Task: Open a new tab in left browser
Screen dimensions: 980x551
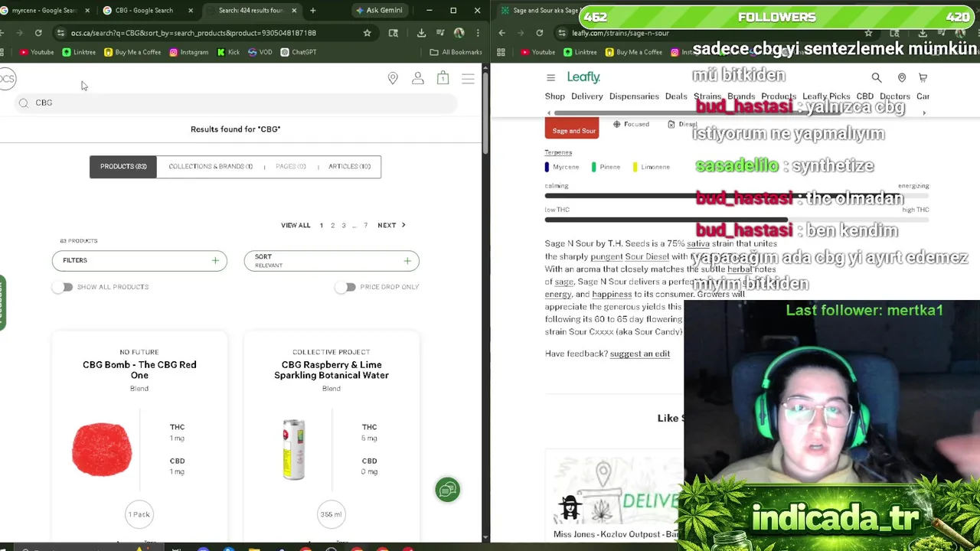Action: pyautogui.click(x=312, y=11)
